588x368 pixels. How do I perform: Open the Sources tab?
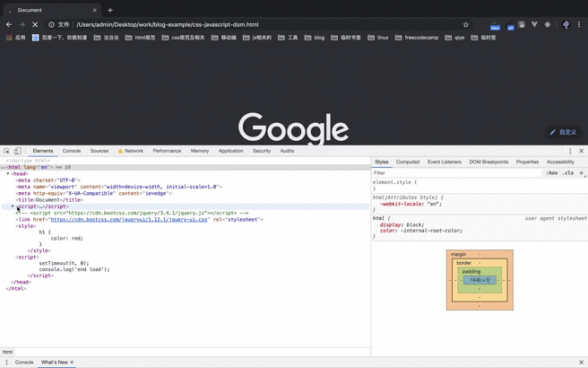click(99, 151)
